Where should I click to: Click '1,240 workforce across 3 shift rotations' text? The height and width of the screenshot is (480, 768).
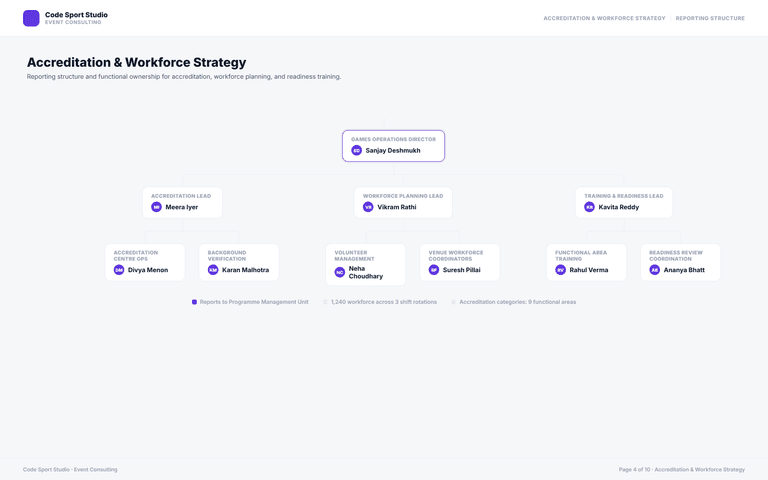point(384,302)
